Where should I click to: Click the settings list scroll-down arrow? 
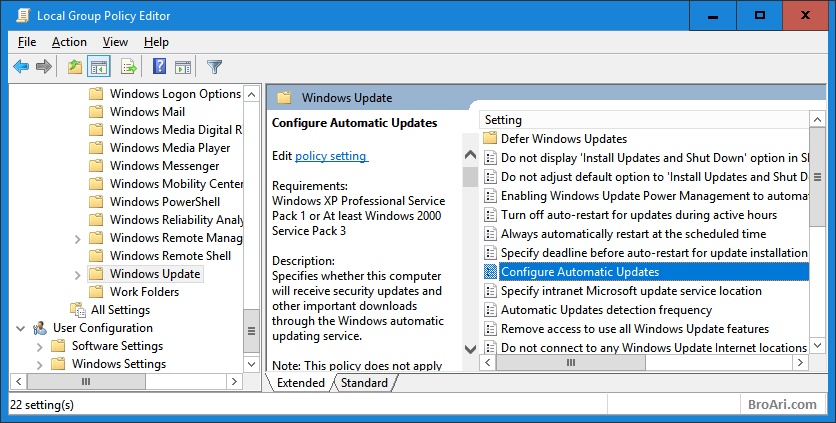[x=817, y=345]
